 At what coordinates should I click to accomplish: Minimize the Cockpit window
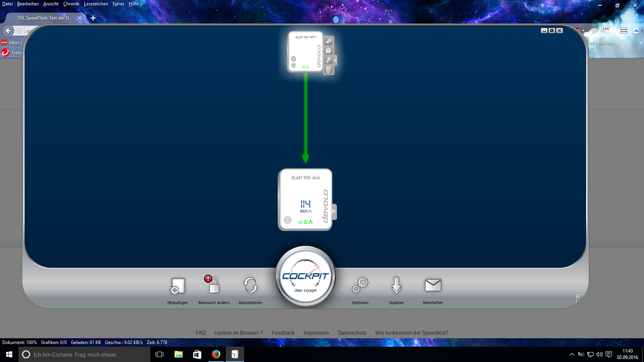pyautogui.click(x=544, y=31)
